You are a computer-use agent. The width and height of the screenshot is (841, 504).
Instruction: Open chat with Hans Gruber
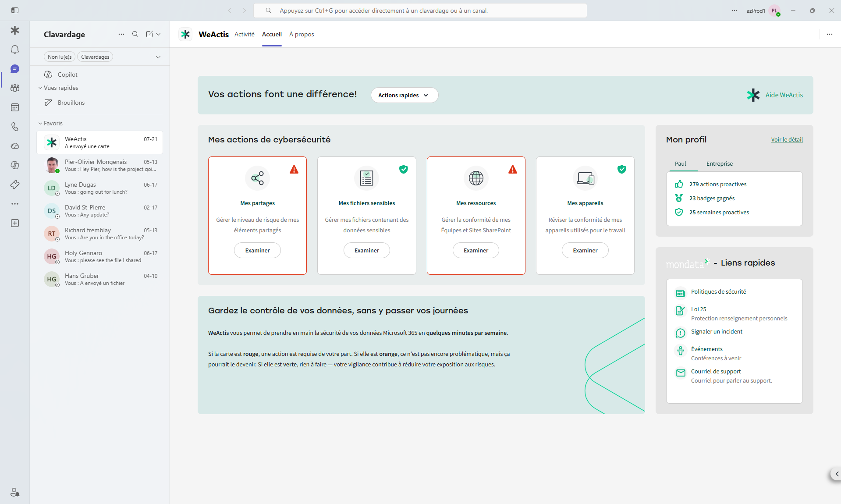click(100, 279)
